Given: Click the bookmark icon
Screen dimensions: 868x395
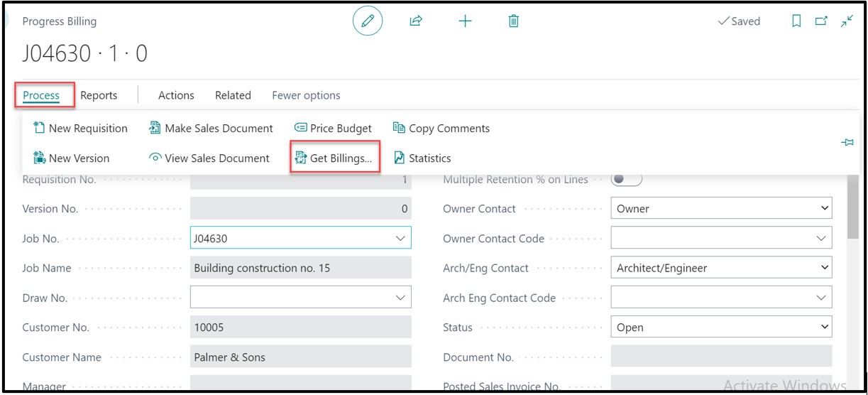Looking at the screenshot, I should point(796,21).
